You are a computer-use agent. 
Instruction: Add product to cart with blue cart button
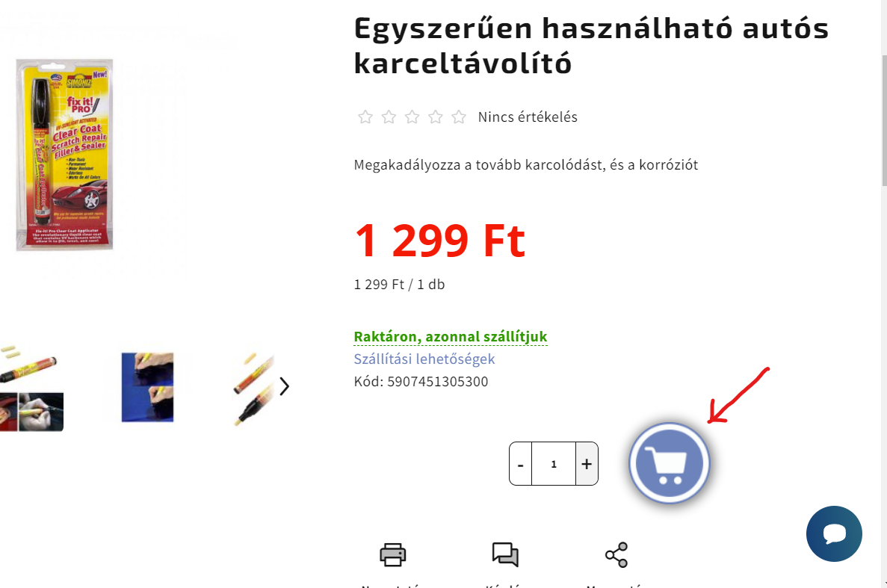click(670, 463)
